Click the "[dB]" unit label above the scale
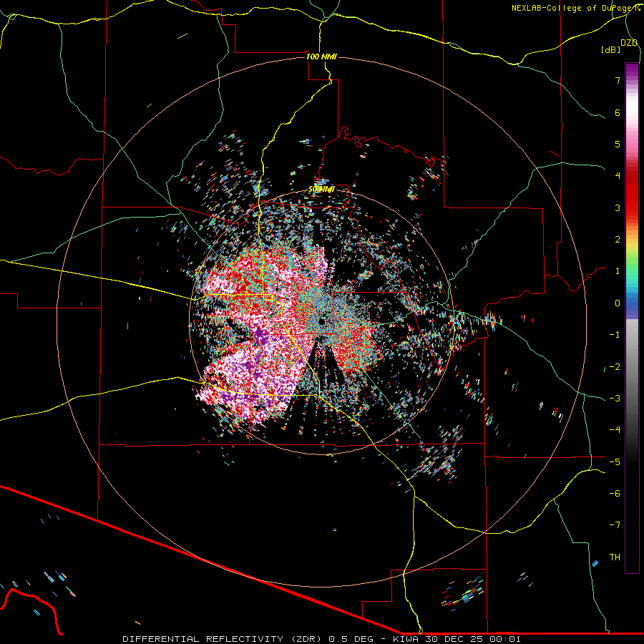Screen dimensions: 644x644 [610, 49]
